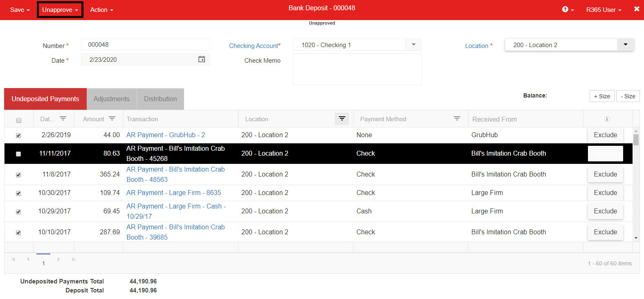Exclude the Large Firm 8635 payment
Screen dimensions: 644x299
[606, 193]
